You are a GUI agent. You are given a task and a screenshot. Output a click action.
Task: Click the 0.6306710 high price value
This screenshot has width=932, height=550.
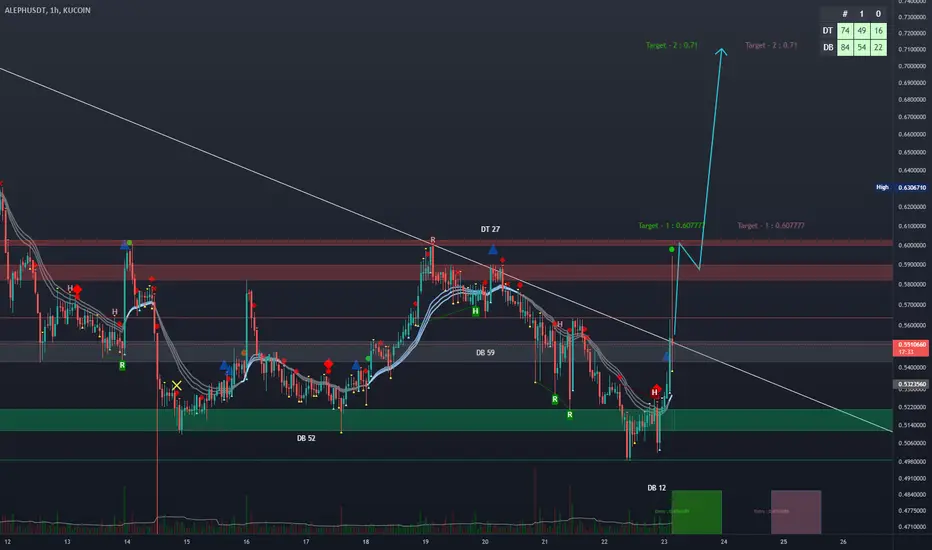tap(912, 187)
